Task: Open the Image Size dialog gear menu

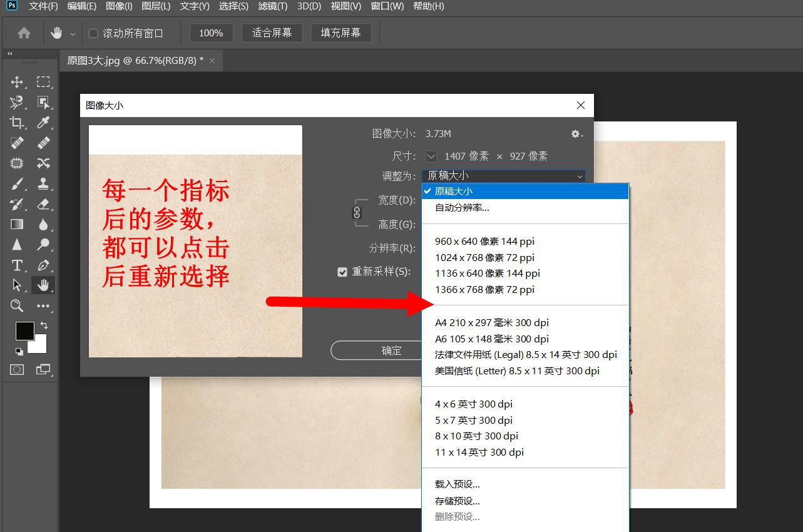Action: pos(575,133)
